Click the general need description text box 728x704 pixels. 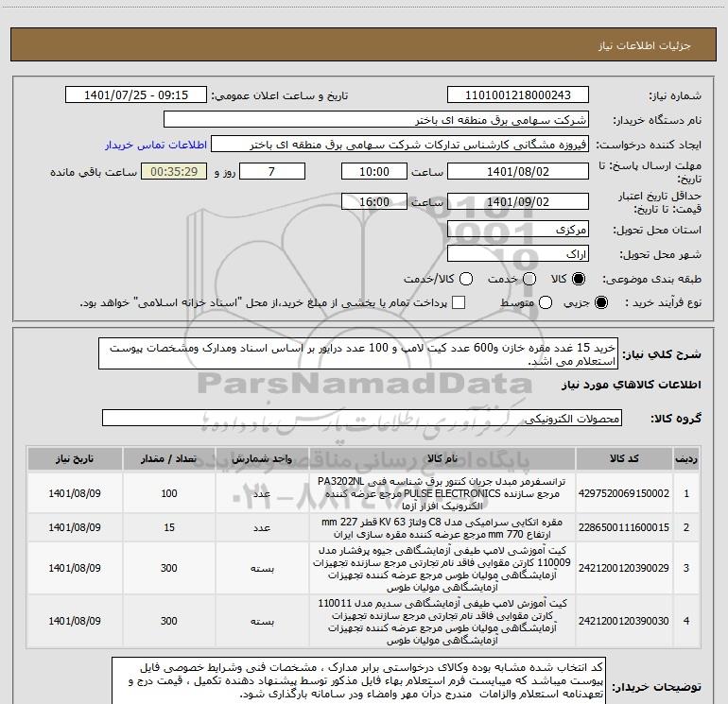click(358, 353)
